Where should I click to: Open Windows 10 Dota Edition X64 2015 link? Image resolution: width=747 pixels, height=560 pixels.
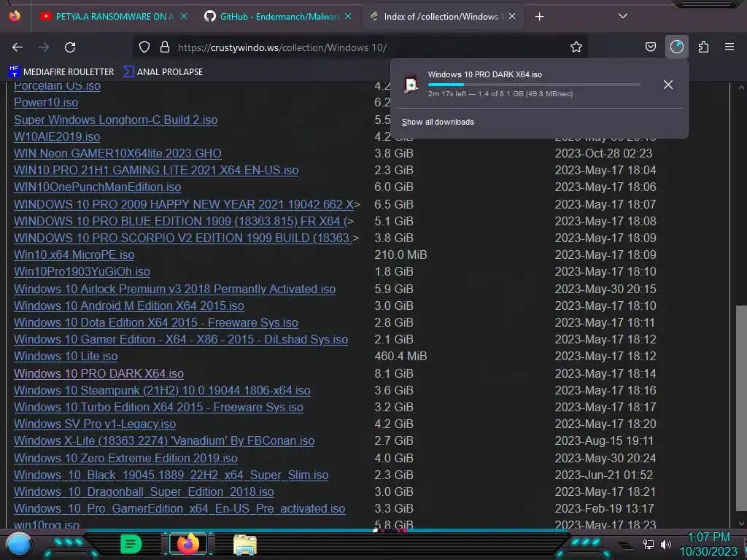[x=156, y=322]
